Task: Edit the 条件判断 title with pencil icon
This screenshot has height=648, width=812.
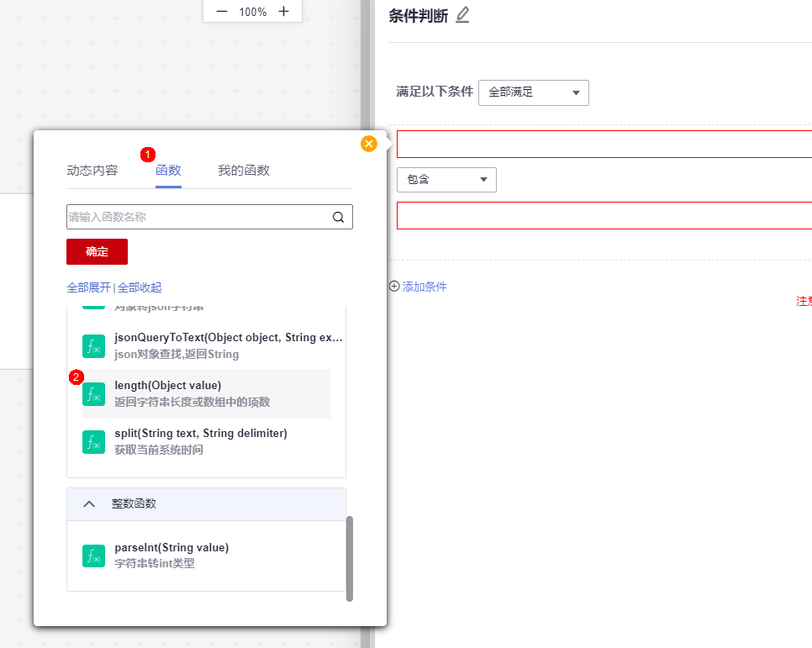Action: click(462, 15)
